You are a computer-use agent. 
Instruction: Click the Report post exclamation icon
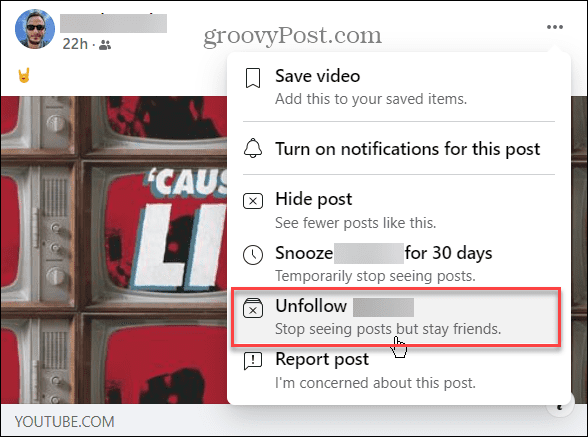tap(253, 361)
